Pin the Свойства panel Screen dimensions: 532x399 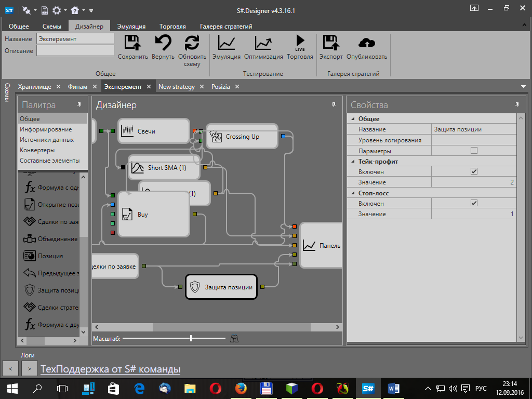coord(517,105)
